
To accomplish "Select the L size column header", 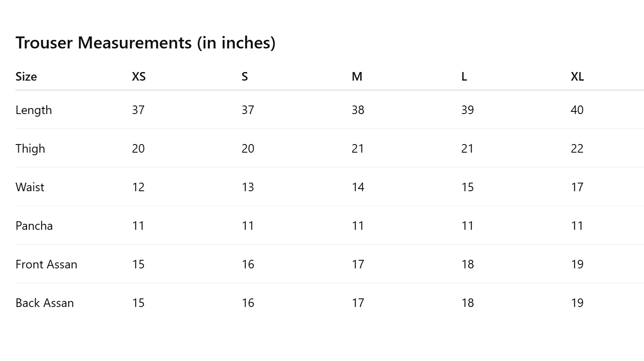I will [x=464, y=77].
